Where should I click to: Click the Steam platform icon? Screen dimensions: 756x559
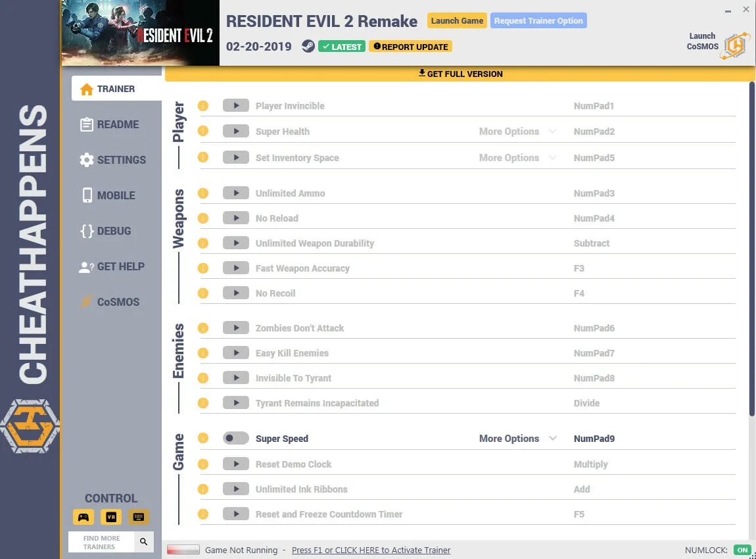click(308, 46)
